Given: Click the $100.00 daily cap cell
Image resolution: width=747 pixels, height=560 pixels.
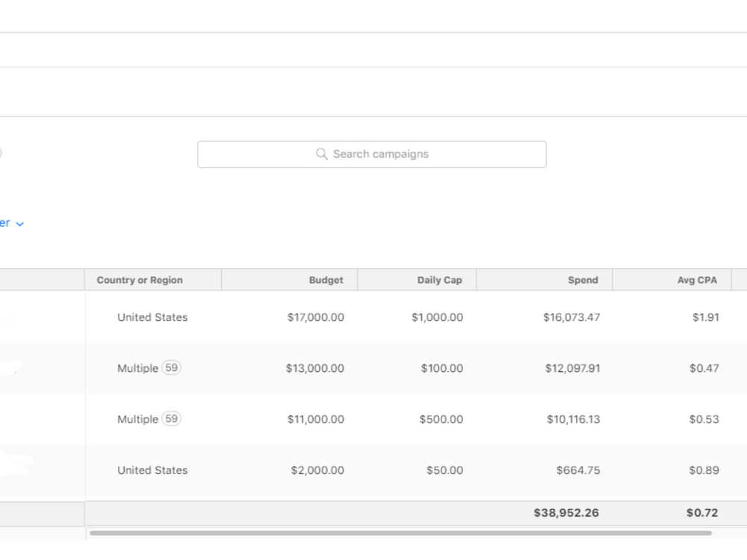Looking at the screenshot, I should [441, 368].
